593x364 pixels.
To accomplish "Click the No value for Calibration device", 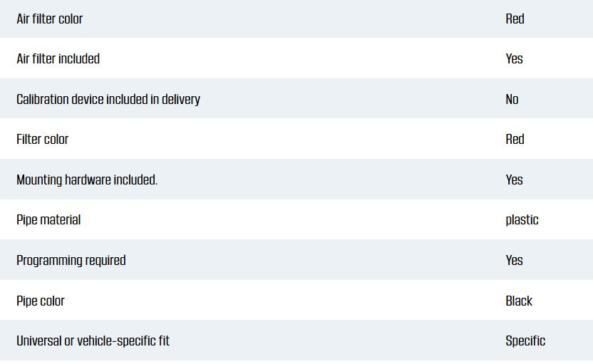I will (512, 99).
